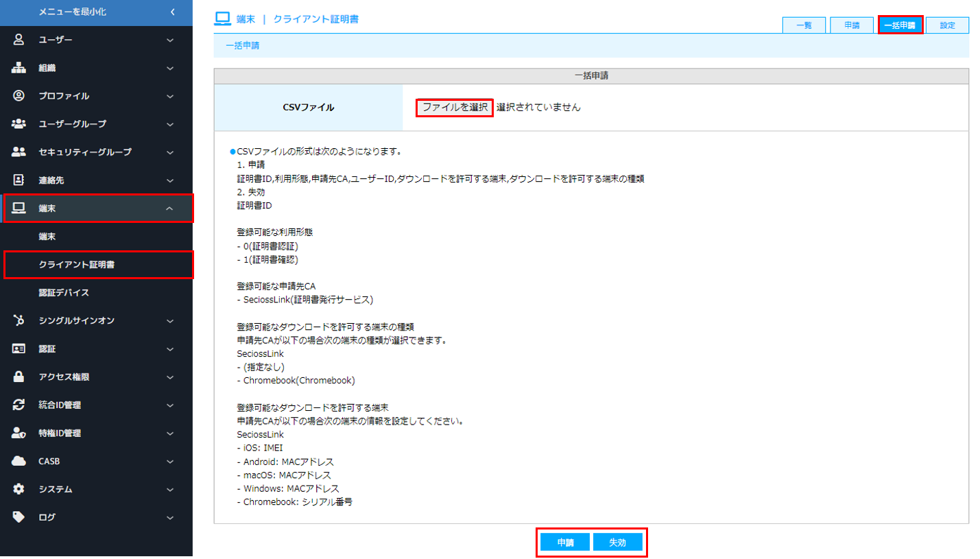
Task: Click the プロファイル profile circle icon
Action: (x=19, y=96)
